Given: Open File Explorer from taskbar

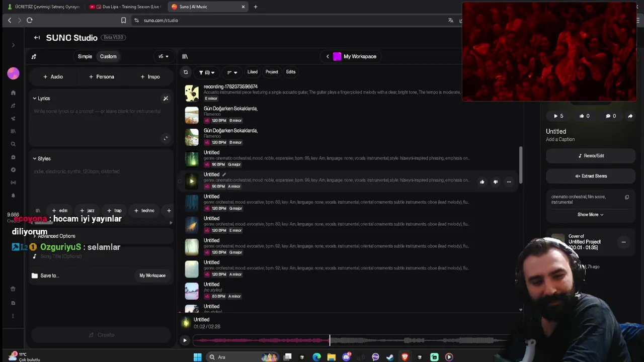Looking at the screenshot, I should coord(331,357).
